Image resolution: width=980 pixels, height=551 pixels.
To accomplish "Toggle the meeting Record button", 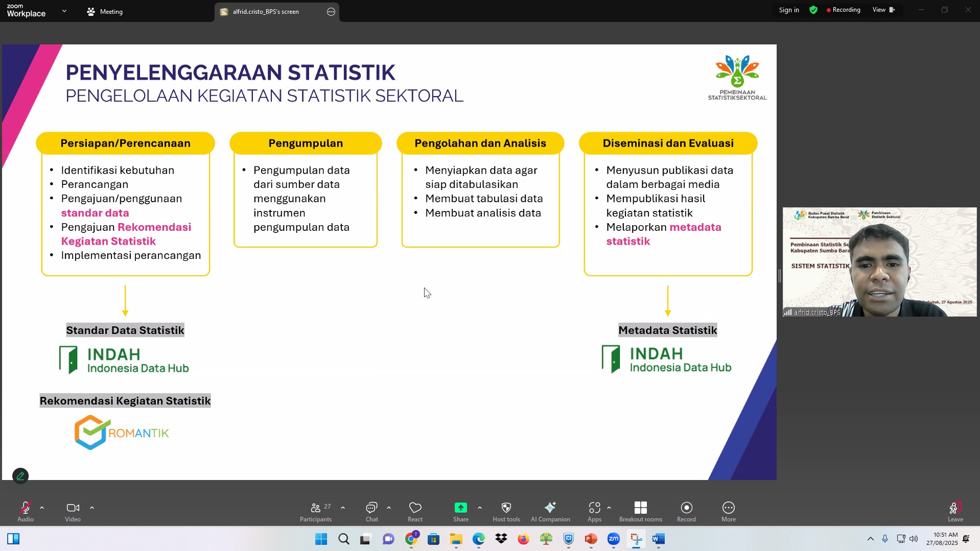I will [x=686, y=511].
